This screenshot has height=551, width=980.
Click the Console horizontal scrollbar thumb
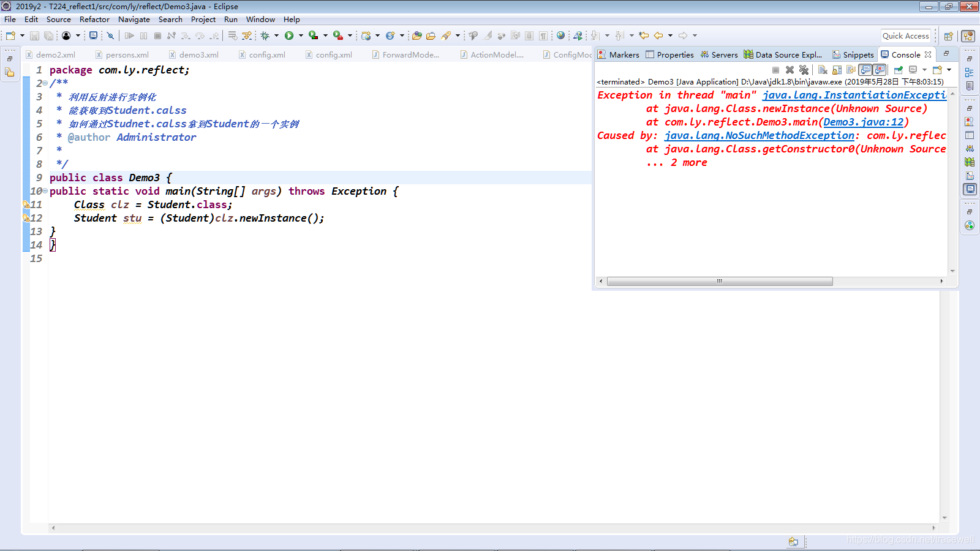pyautogui.click(x=720, y=282)
